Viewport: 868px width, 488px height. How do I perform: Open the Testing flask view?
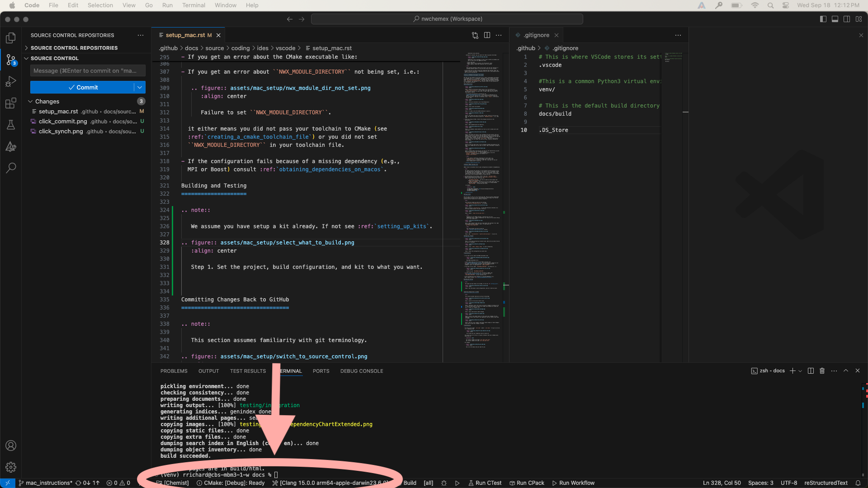click(11, 125)
